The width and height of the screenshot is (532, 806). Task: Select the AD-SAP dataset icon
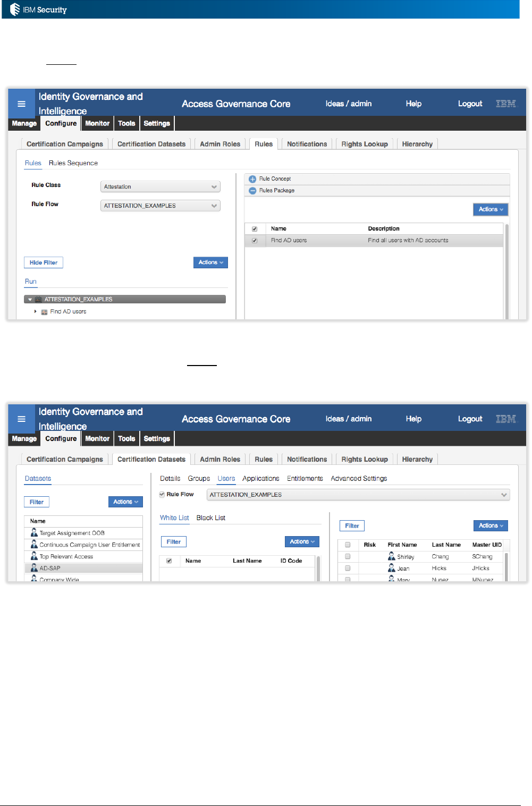(34, 567)
